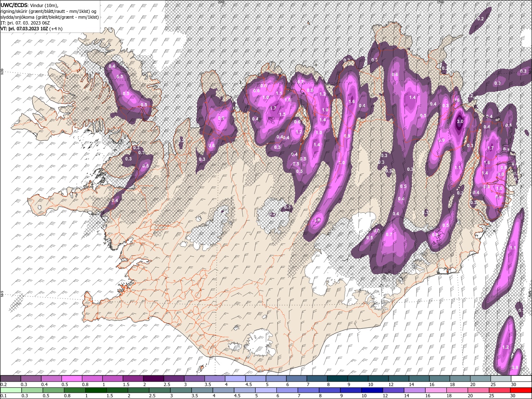The height and width of the screenshot is (399, 532).
Task: Click the 3.0 snowfall peak value on the map
Action: 460,121
